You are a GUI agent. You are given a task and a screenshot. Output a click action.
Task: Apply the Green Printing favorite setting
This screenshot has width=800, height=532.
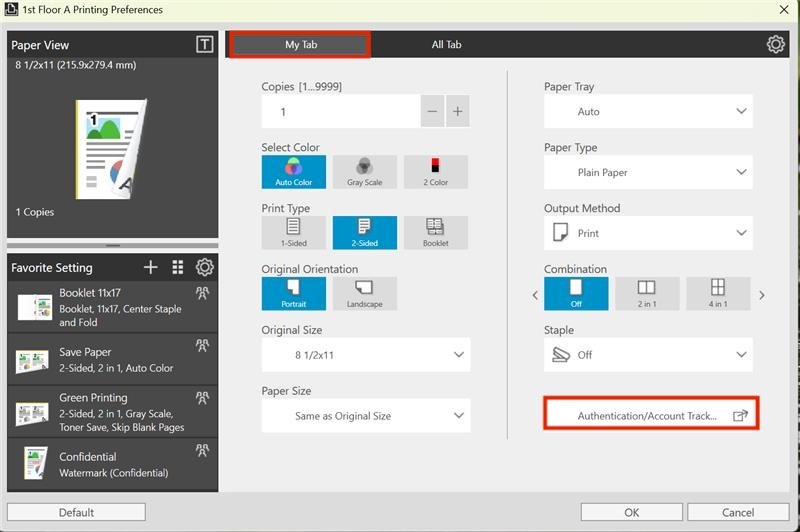pos(113,412)
